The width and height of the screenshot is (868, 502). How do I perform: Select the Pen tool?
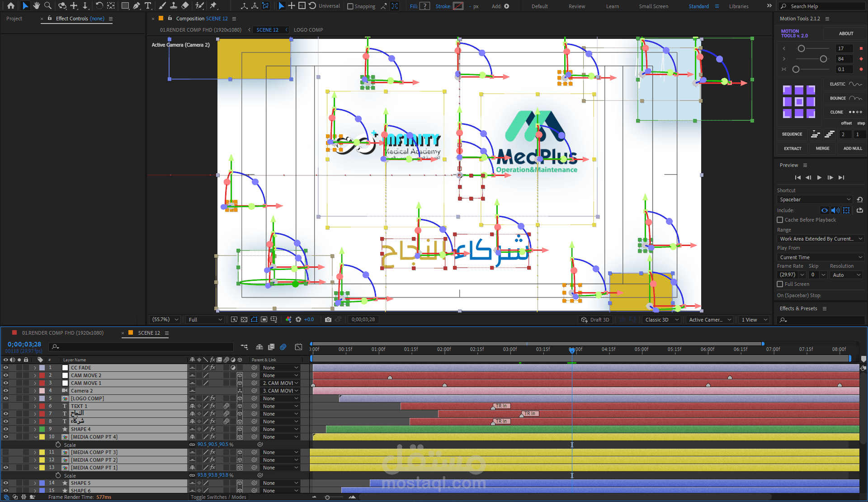(137, 6)
